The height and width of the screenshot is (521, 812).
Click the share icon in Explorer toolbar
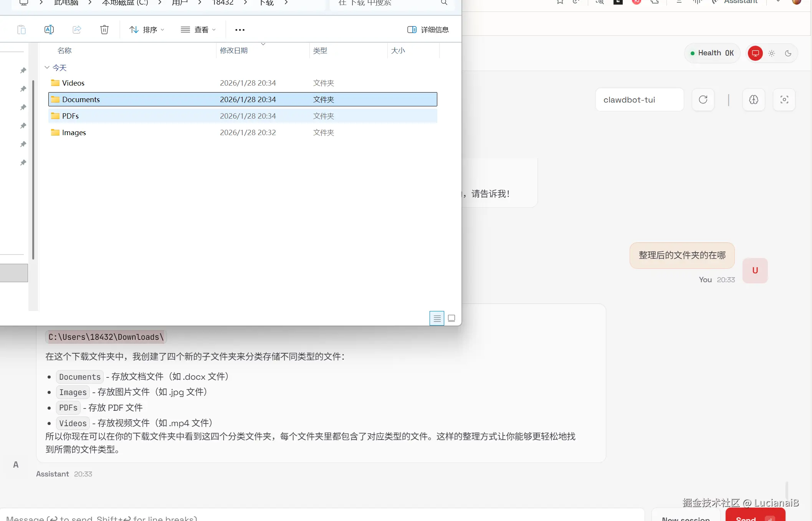pos(77,30)
